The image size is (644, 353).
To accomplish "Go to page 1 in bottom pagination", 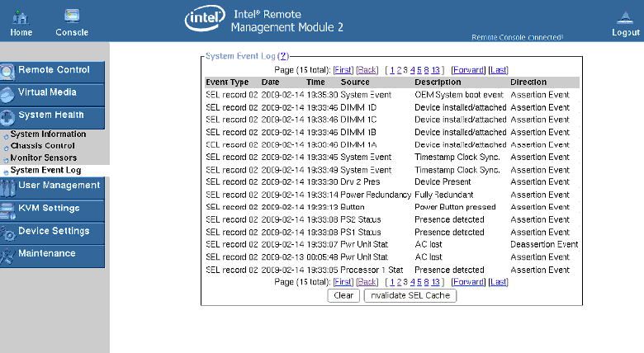I will (392, 282).
